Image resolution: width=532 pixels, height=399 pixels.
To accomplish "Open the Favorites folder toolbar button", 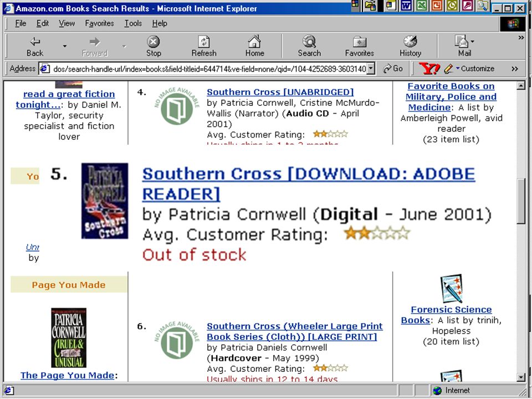I will point(359,47).
